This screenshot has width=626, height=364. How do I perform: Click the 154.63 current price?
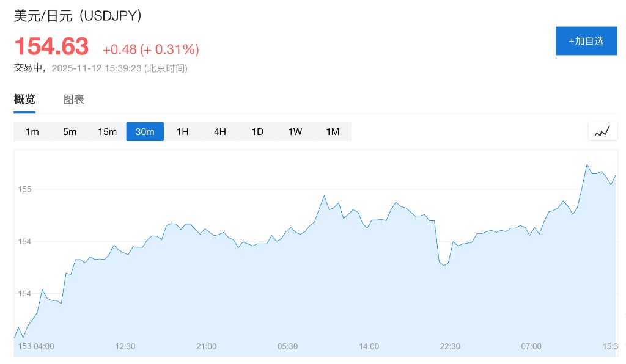[x=51, y=46]
